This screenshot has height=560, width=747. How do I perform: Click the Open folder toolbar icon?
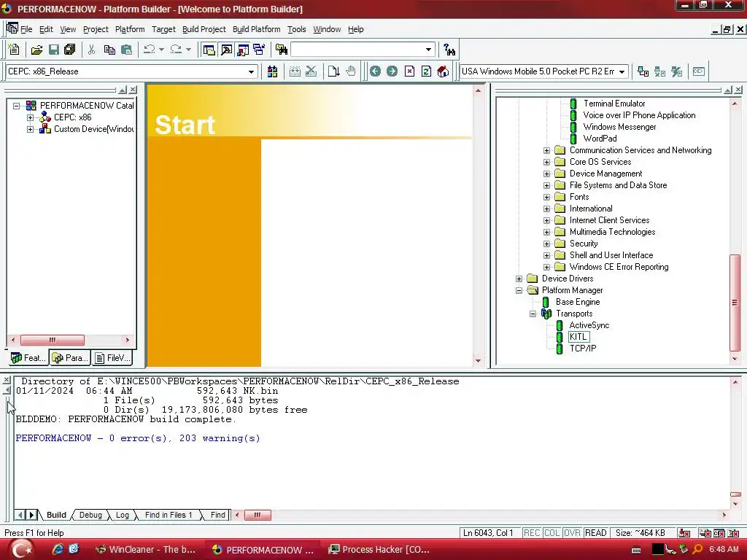(36, 50)
